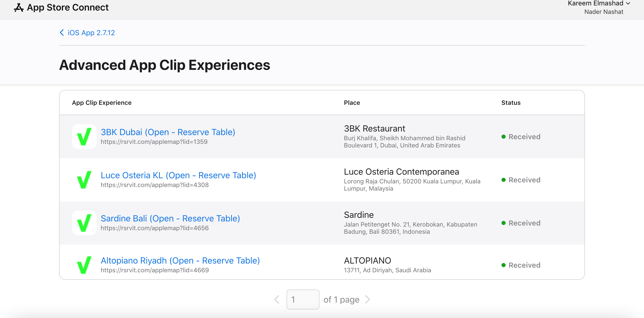Click the Sardine place name
Image resolution: width=644 pixels, height=318 pixels.
tap(359, 215)
